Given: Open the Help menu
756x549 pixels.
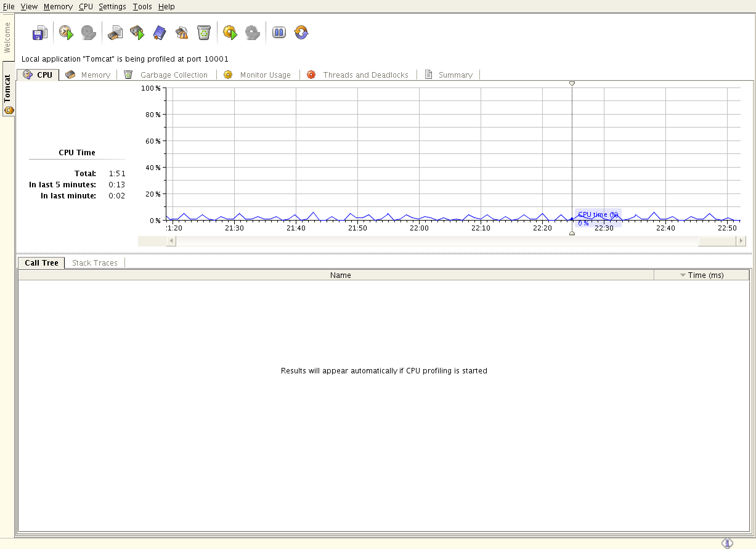Looking at the screenshot, I should point(166,7).
